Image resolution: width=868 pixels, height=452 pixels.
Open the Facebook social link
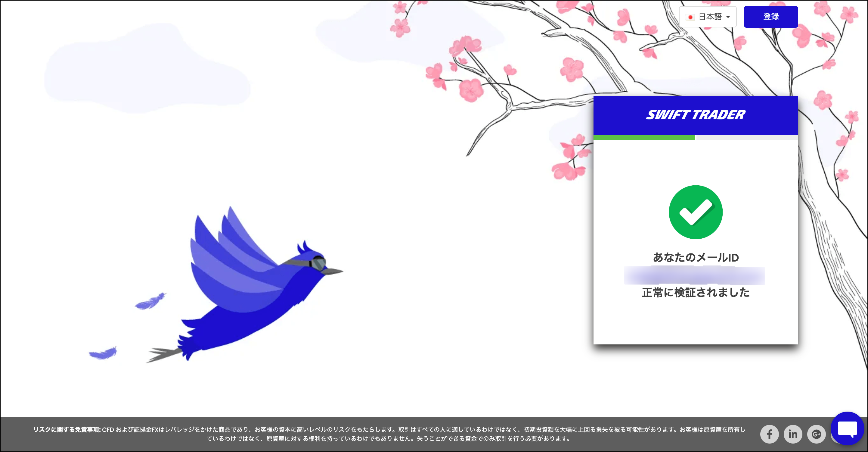769,434
